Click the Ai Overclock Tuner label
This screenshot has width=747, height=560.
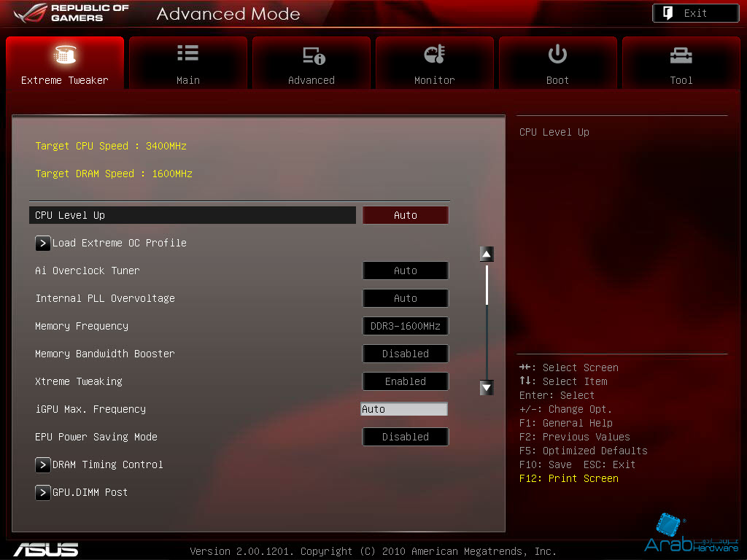pyautogui.click(x=88, y=271)
